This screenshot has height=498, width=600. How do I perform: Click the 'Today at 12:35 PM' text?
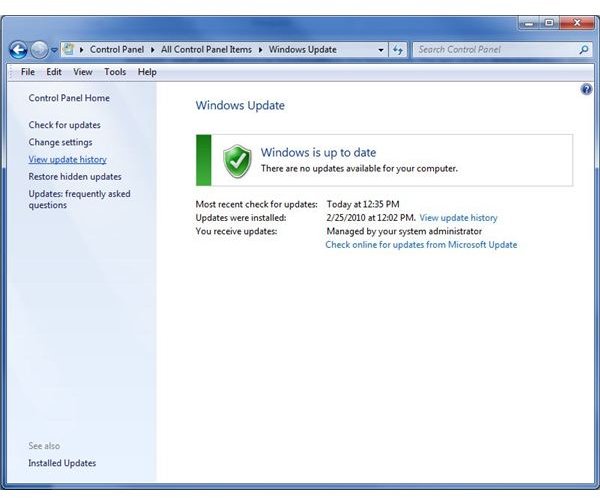(363, 204)
